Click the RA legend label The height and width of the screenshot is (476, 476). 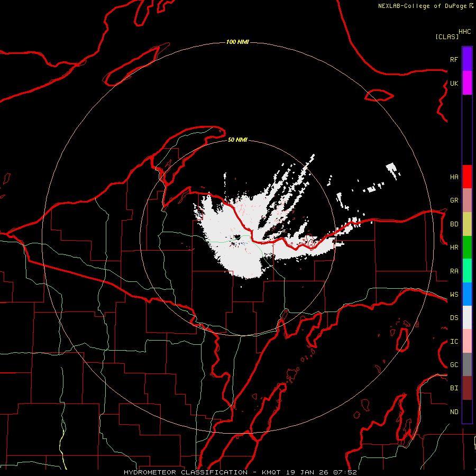(454, 271)
